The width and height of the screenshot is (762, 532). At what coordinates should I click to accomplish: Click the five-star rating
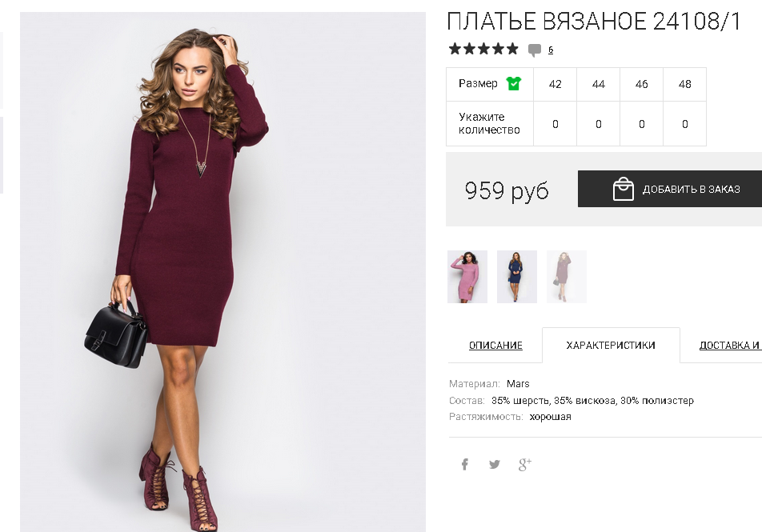coord(483,49)
